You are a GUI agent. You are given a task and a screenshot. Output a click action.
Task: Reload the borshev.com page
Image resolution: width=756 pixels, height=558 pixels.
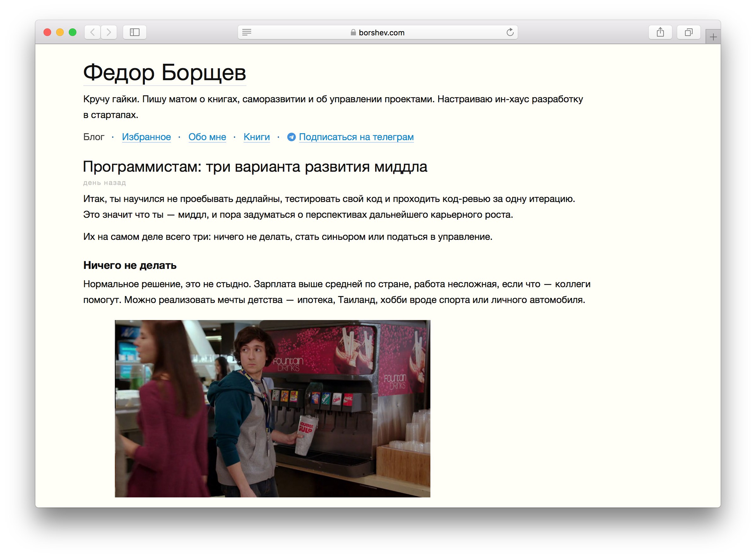point(510,33)
